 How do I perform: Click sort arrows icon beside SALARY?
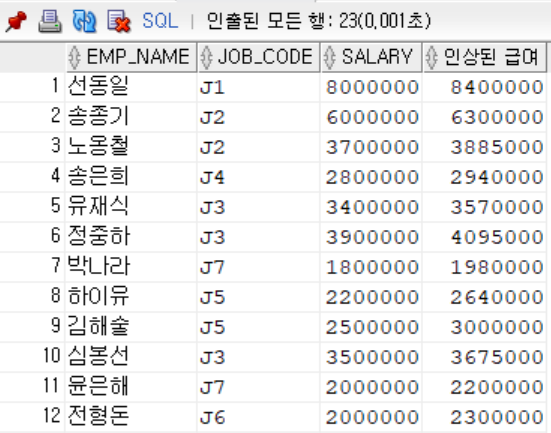click(330, 57)
